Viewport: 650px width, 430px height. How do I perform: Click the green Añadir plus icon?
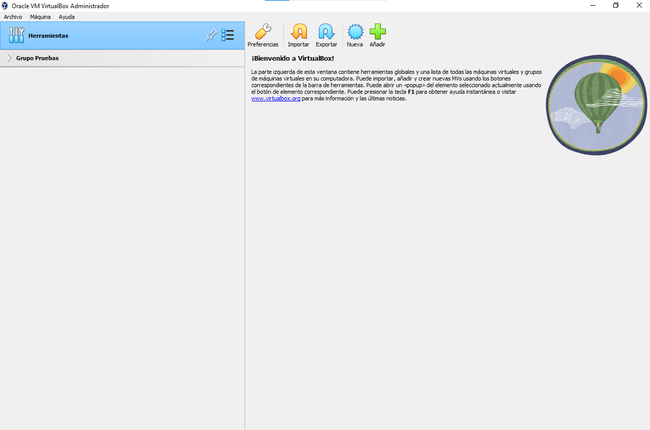(x=377, y=34)
